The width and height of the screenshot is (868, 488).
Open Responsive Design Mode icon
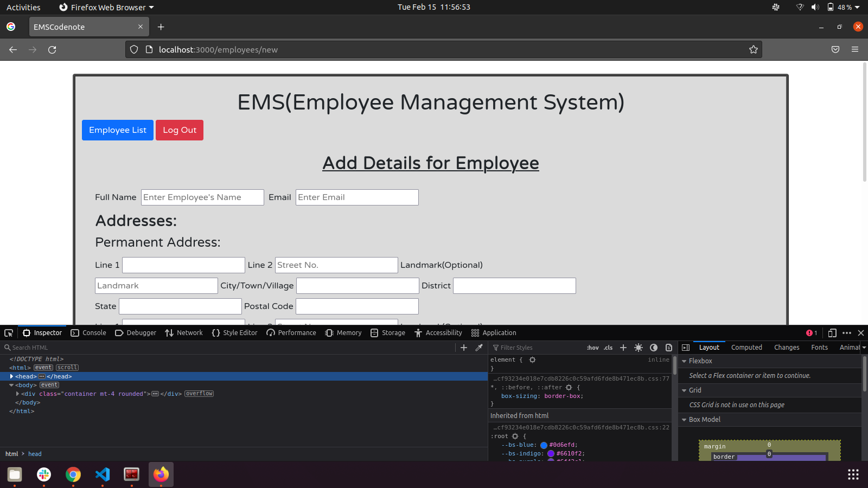[832, 333]
